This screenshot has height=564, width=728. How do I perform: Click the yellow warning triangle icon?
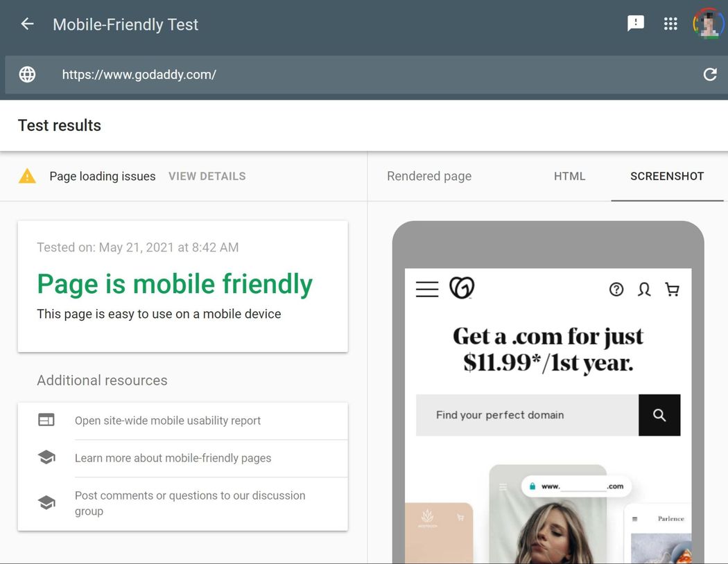pyautogui.click(x=27, y=176)
